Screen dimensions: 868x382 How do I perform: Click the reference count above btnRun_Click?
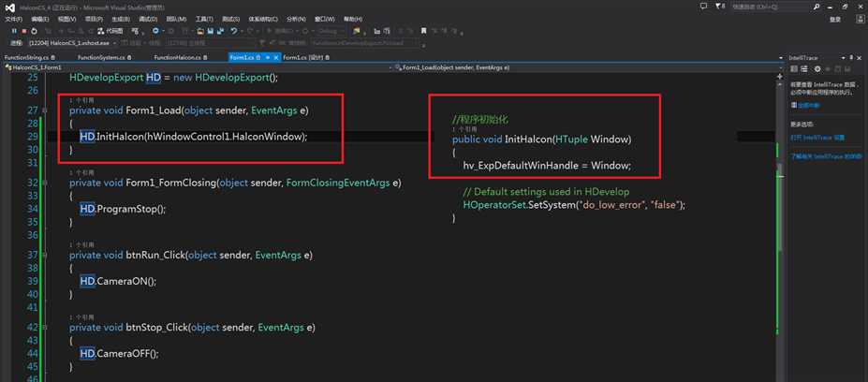81,244
